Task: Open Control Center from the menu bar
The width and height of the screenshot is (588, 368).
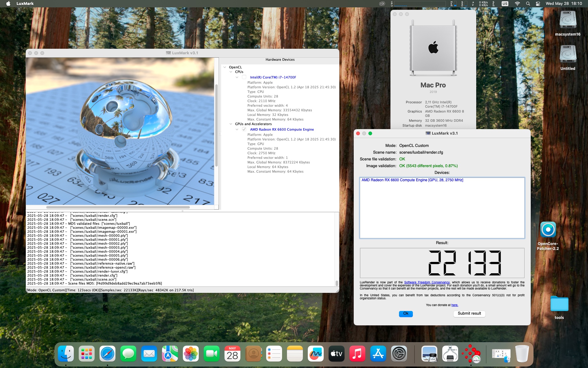Action: click(x=538, y=4)
